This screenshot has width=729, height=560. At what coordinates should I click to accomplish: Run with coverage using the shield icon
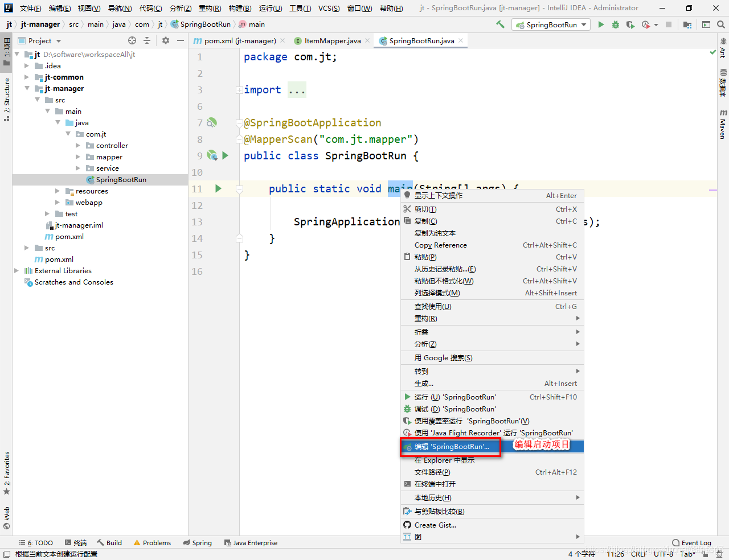tap(630, 24)
